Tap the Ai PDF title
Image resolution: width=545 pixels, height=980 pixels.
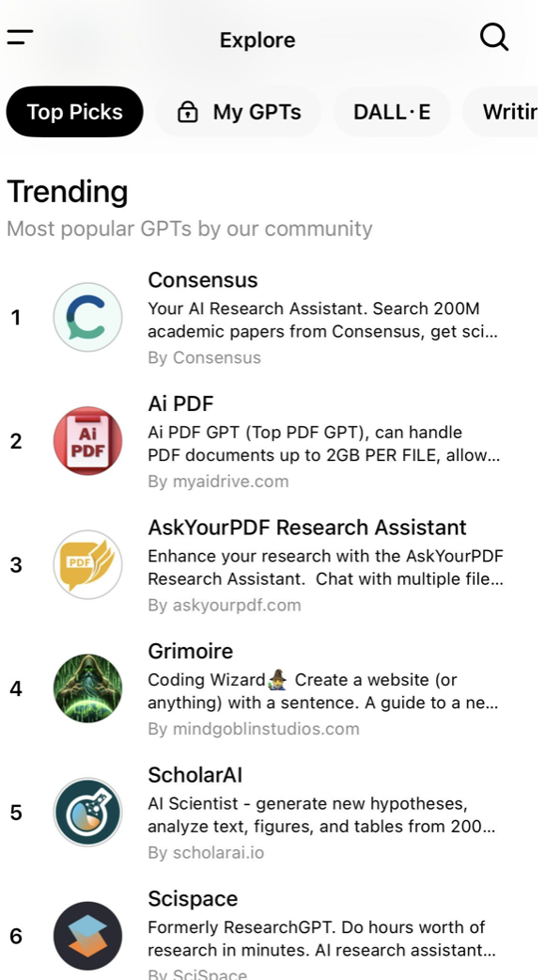(181, 403)
